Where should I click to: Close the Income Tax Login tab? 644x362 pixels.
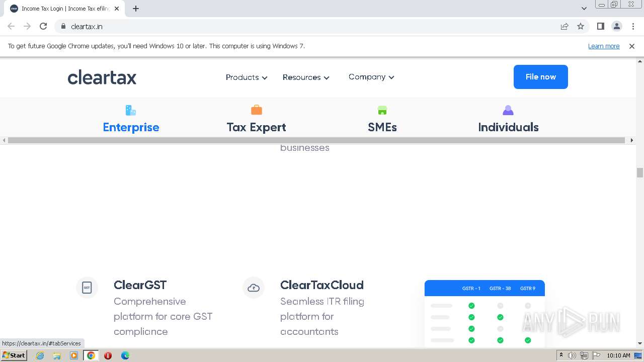click(117, 9)
